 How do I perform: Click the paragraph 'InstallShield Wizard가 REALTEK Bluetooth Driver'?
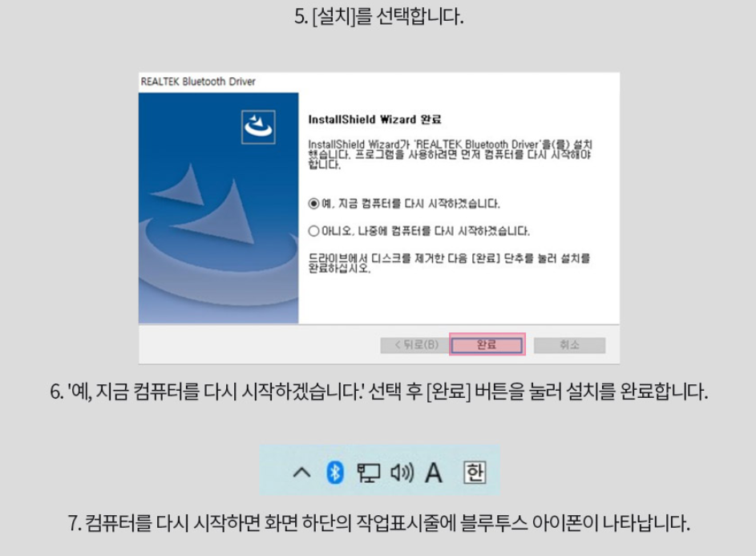451,154
